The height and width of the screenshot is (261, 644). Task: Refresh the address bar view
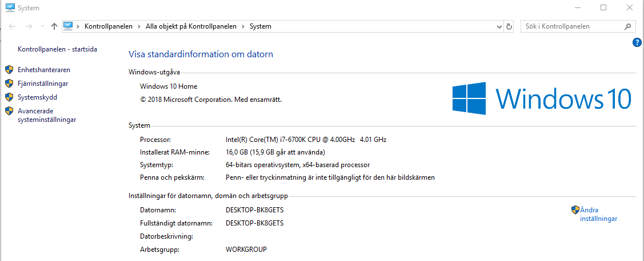pos(509,26)
